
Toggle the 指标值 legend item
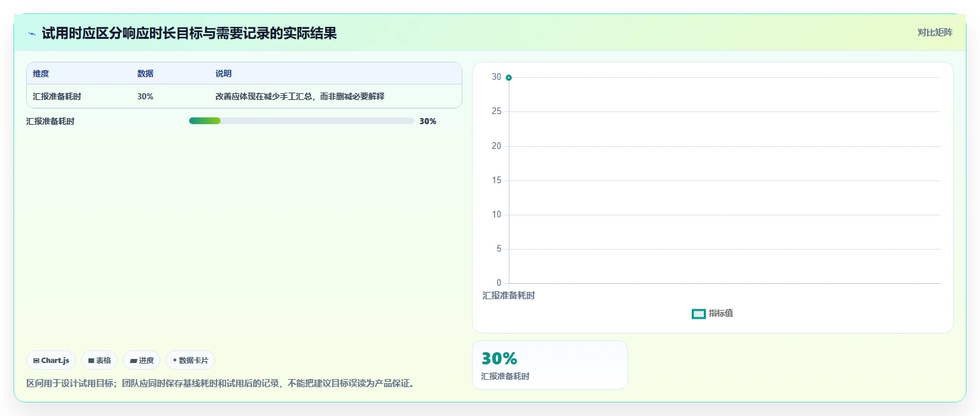coord(713,313)
